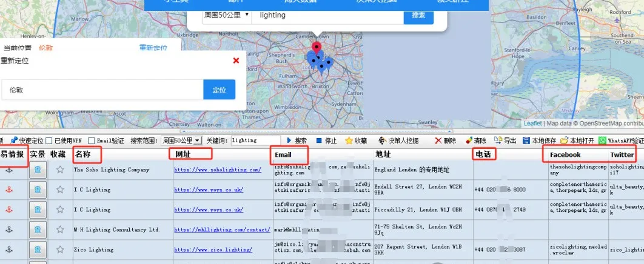Save locally with 本地保存 disk icon
Image resolution: width=644 pixels, height=264 pixels.
point(526,140)
